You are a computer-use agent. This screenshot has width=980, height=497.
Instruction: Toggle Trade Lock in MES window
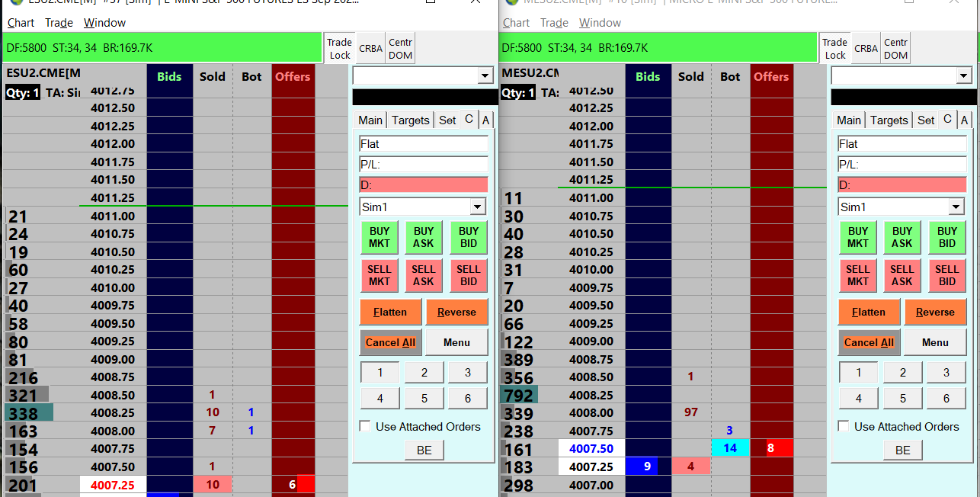[835, 48]
